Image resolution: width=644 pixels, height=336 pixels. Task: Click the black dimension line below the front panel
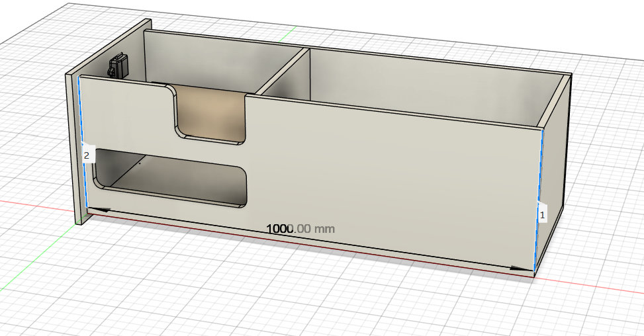tap(311, 239)
